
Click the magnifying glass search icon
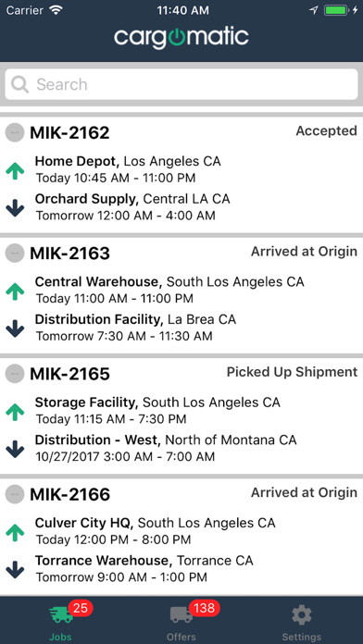click(19, 84)
